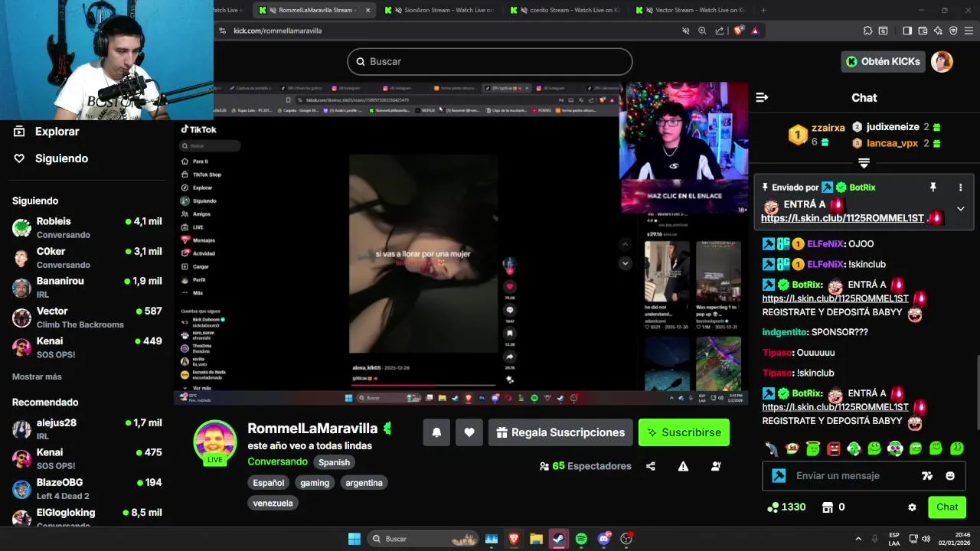The width and height of the screenshot is (980, 551).
Task: Click the Brave Shields icon in address bar
Action: [739, 31]
